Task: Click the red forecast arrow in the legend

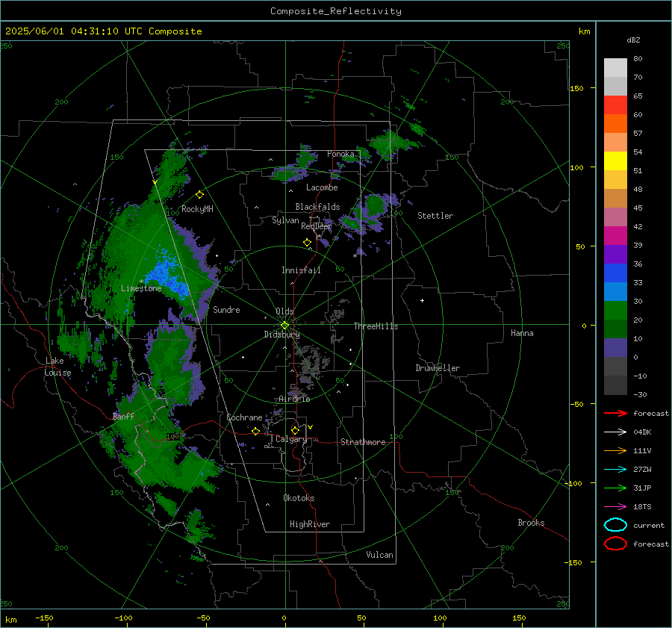Action: click(x=615, y=413)
